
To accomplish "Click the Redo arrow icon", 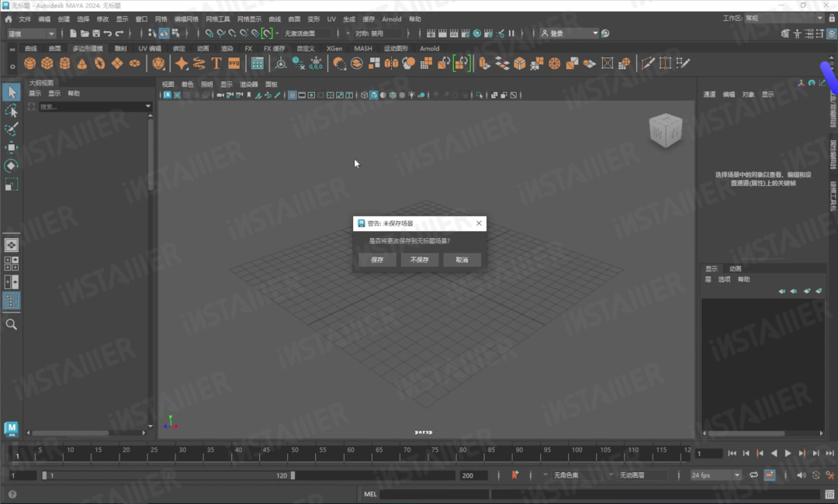I will pyautogui.click(x=119, y=33).
